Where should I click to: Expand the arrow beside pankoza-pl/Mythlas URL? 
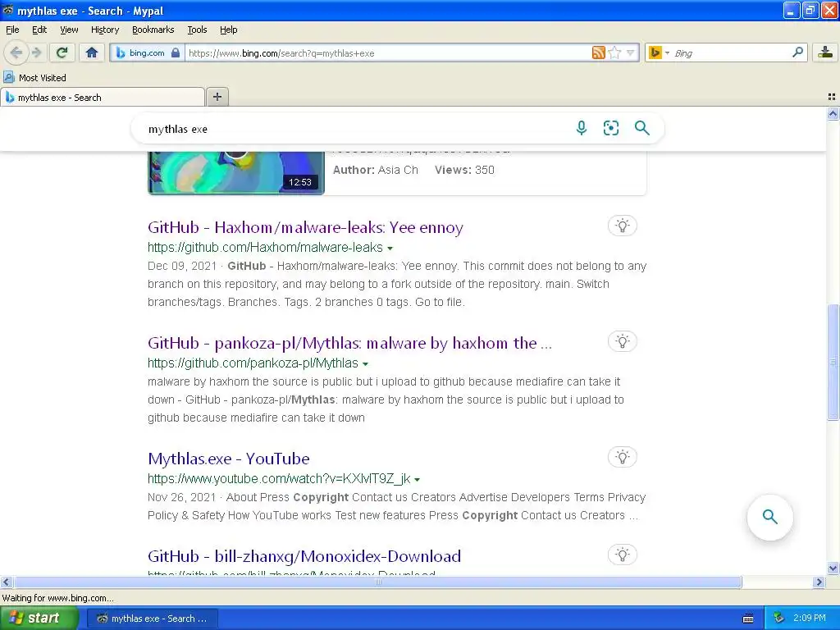(365, 363)
